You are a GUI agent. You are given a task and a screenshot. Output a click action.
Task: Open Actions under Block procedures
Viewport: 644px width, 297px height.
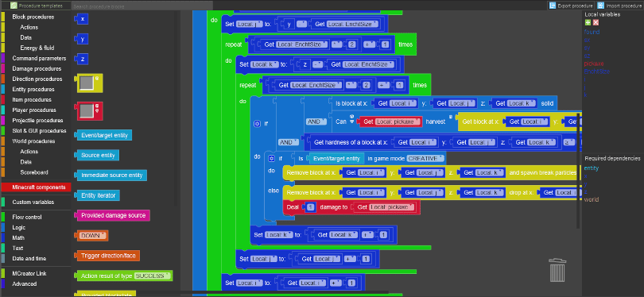[x=29, y=27]
